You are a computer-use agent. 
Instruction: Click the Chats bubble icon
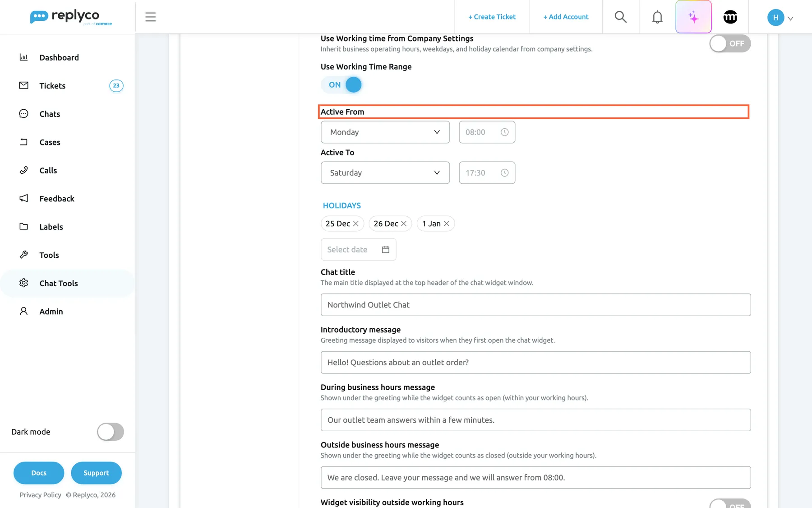tap(23, 114)
